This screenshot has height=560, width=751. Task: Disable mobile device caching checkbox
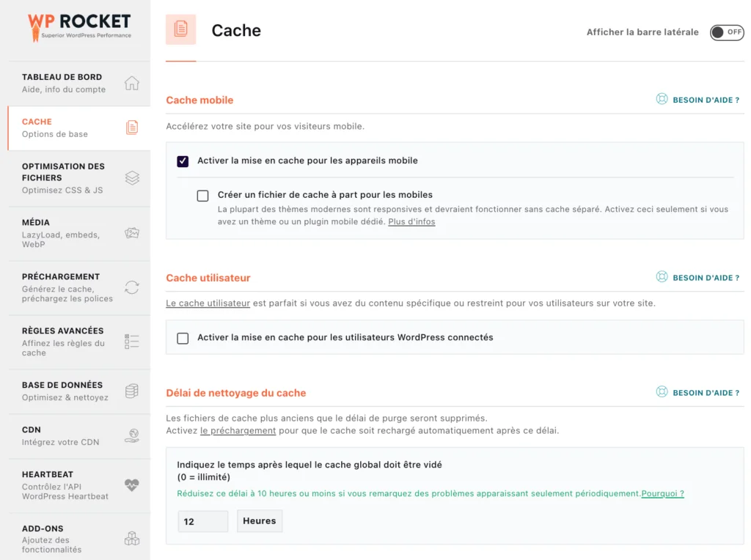183,161
